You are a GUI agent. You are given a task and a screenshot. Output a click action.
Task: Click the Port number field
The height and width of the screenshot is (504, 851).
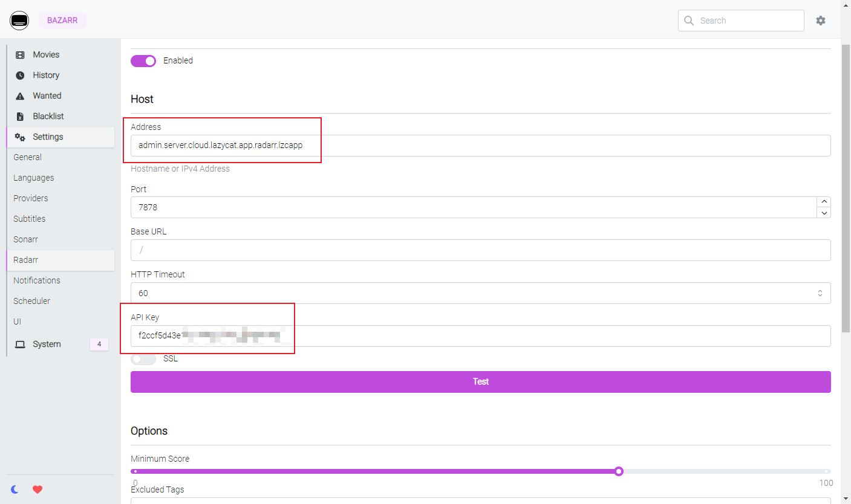474,207
